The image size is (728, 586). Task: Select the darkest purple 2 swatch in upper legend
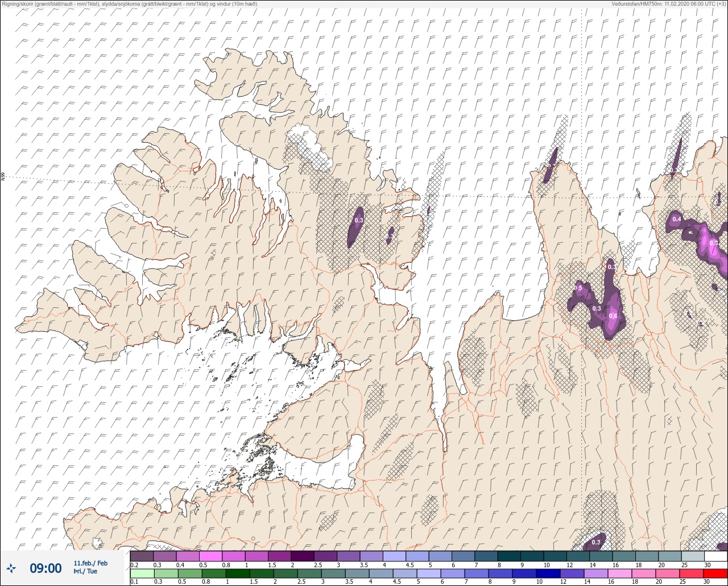click(x=303, y=556)
